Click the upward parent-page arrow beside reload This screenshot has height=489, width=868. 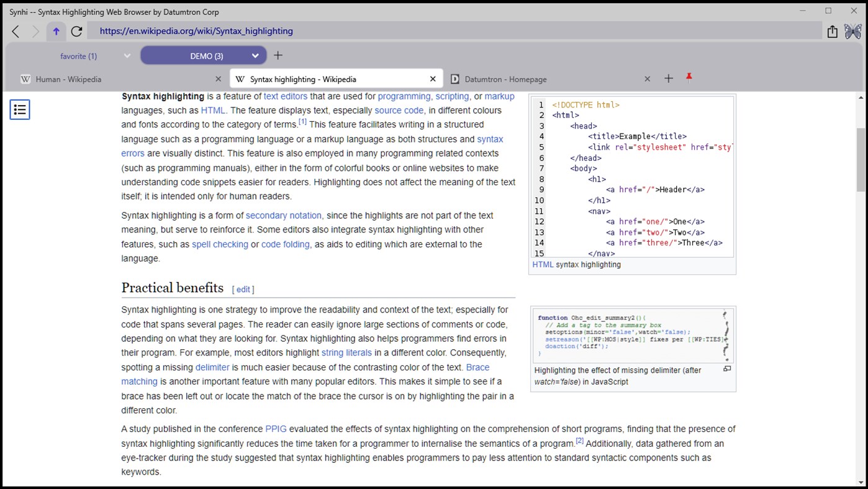tap(56, 30)
